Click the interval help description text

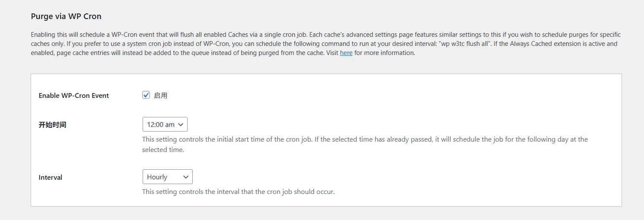238,191
